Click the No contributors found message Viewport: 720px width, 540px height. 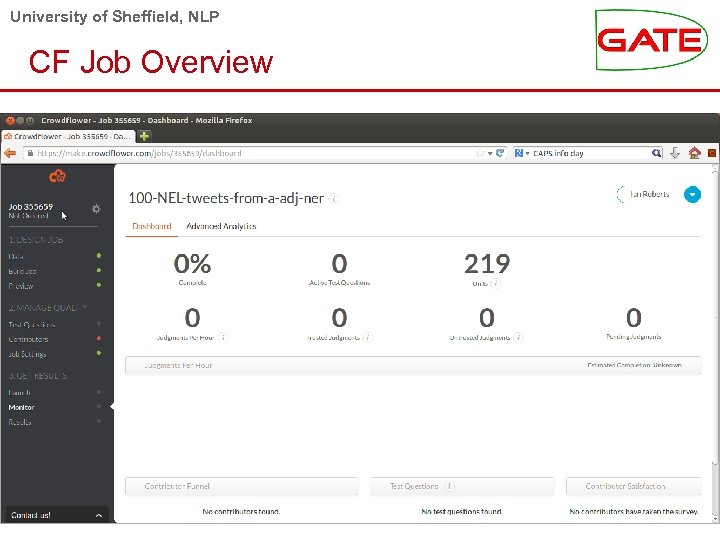[241, 511]
